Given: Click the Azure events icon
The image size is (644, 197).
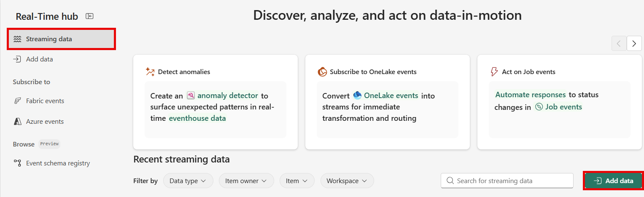Looking at the screenshot, I should [17, 122].
